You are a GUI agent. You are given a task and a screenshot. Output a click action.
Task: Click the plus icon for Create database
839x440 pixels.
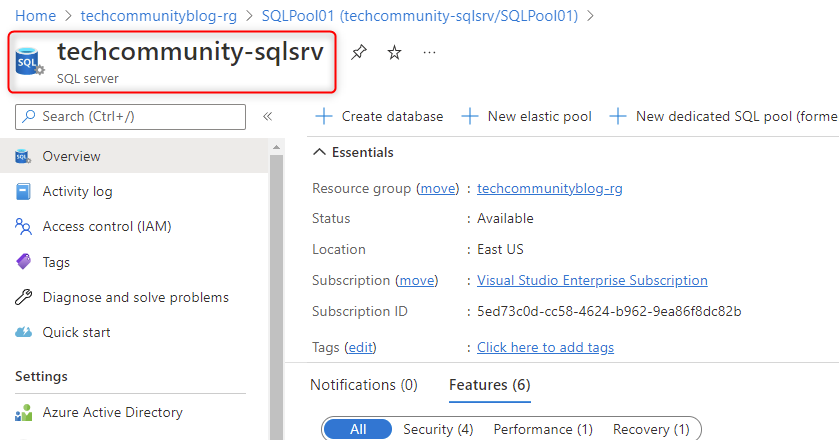tap(324, 116)
